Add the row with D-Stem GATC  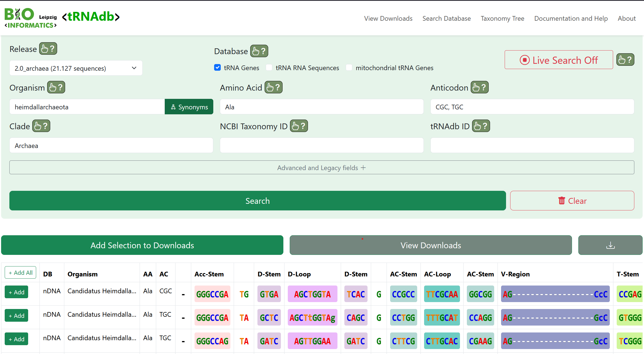coord(17,339)
